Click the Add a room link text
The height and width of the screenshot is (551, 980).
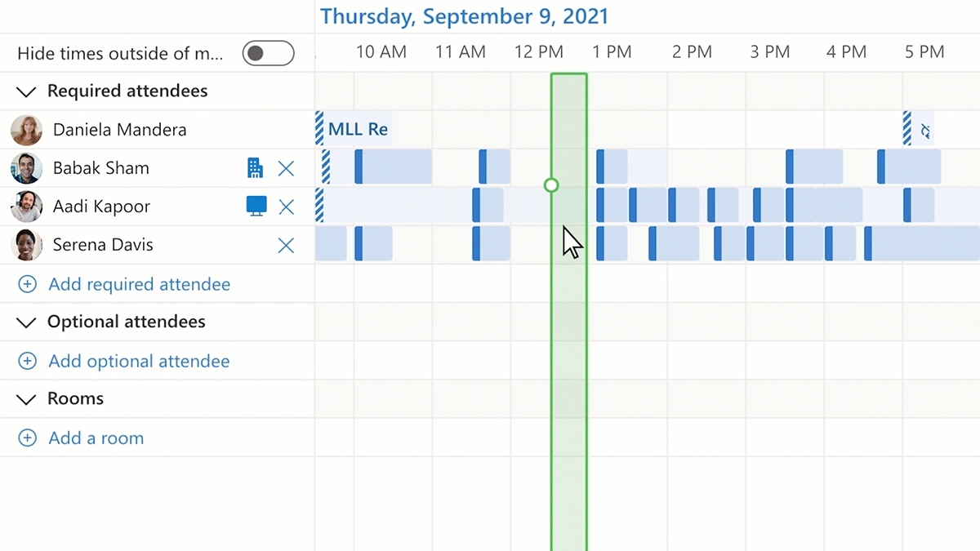[x=96, y=438]
